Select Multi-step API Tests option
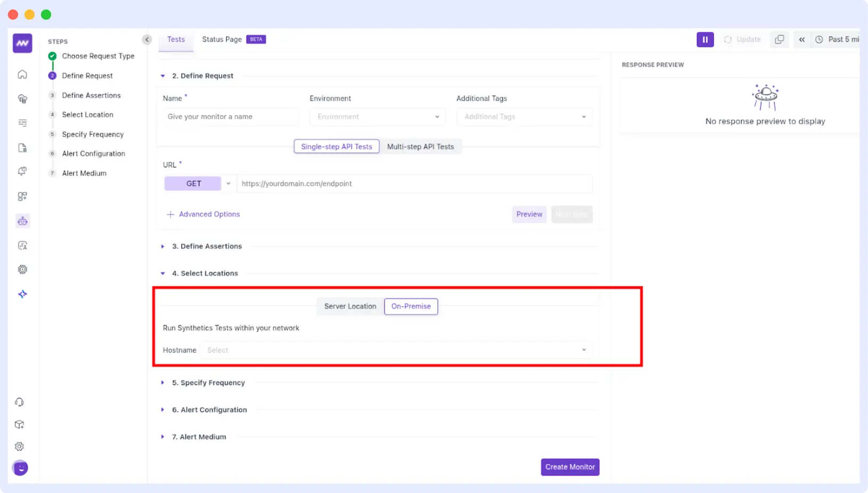Screen dimensions: 868x493 [x=420, y=146]
